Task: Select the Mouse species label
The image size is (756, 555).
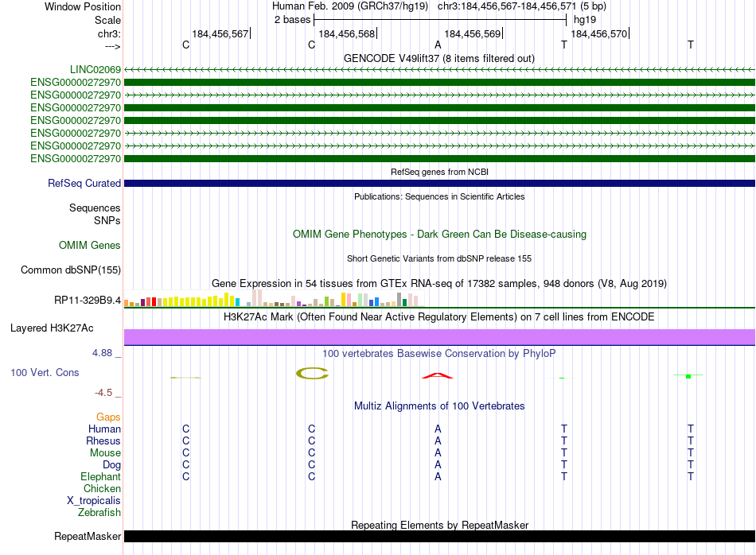Action: pos(106,453)
